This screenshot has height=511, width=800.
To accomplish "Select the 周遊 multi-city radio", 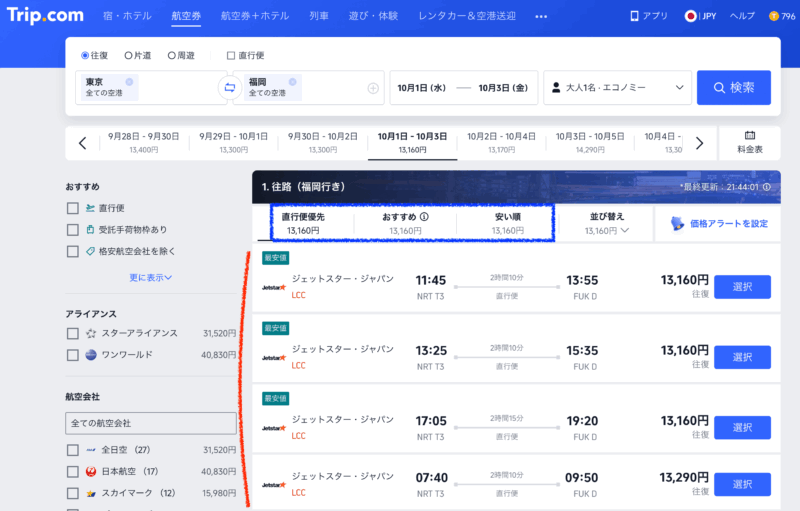I will tap(171, 55).
